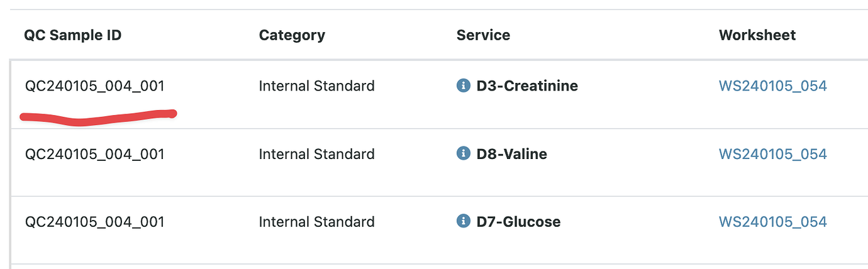Click the QC sample ID in the D3-Creatinine row

pos(94,86)
